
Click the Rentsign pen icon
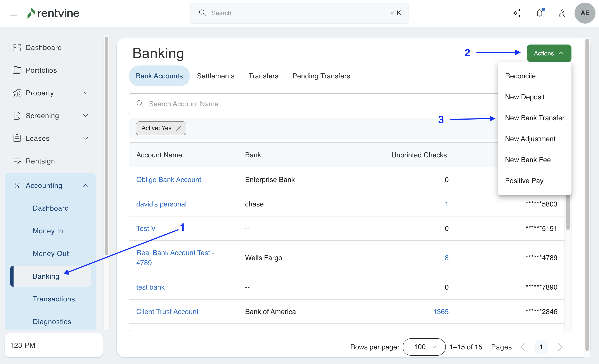coord(17,161)
